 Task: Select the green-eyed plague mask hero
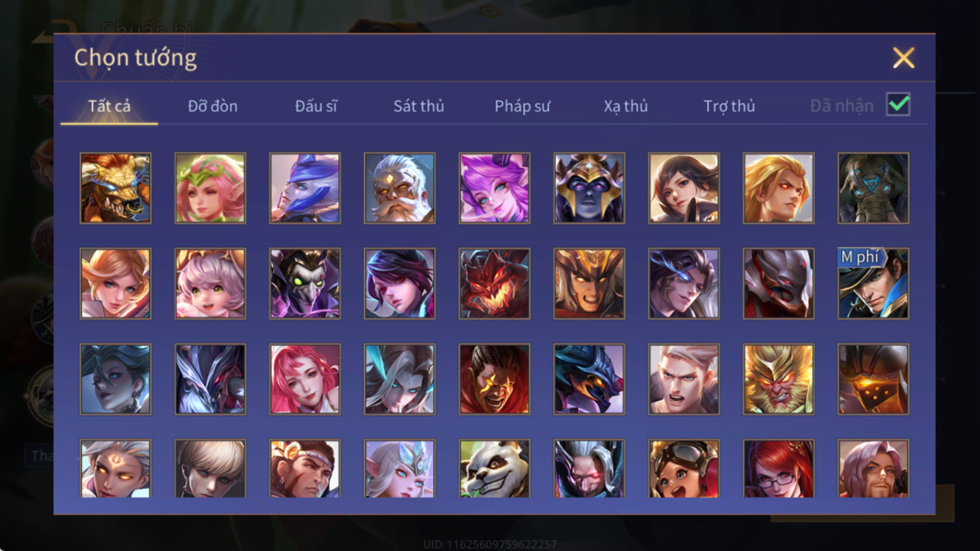tap(305, 283)
